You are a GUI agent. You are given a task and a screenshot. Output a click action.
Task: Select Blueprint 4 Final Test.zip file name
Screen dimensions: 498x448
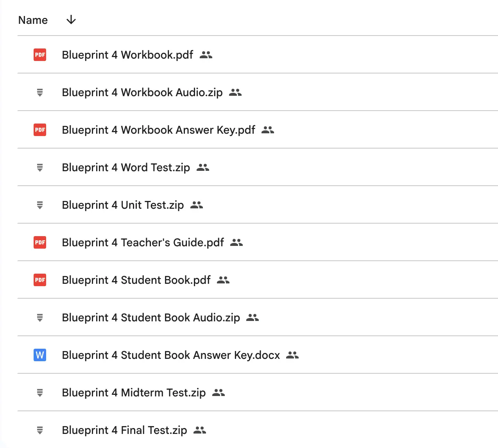124,430
